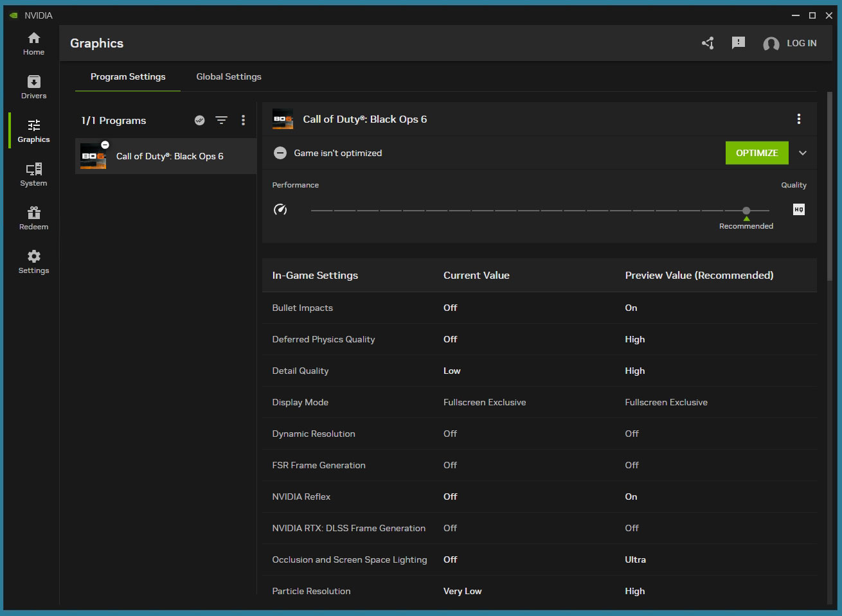Screen dimensions: 842x616
Task: Switch to Global Settings tab
Action: 229,76
